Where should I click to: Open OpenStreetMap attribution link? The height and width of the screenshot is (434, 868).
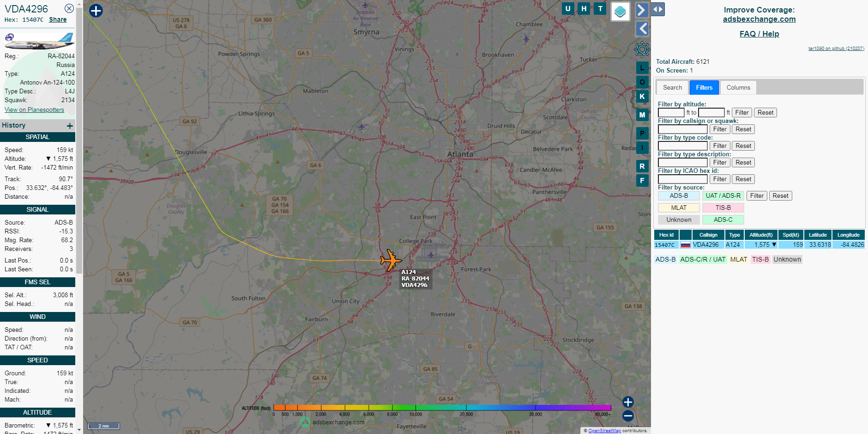[604, 431]
